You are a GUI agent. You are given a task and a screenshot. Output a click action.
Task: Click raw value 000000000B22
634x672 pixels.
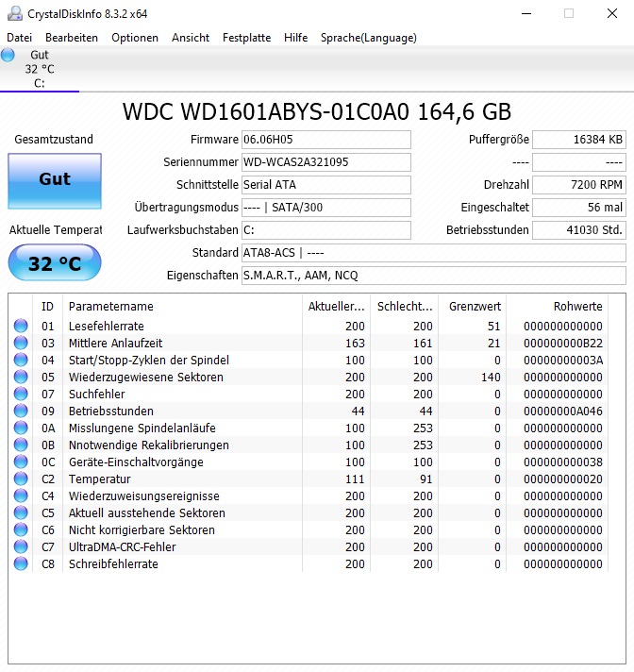[x=563, y=344]
